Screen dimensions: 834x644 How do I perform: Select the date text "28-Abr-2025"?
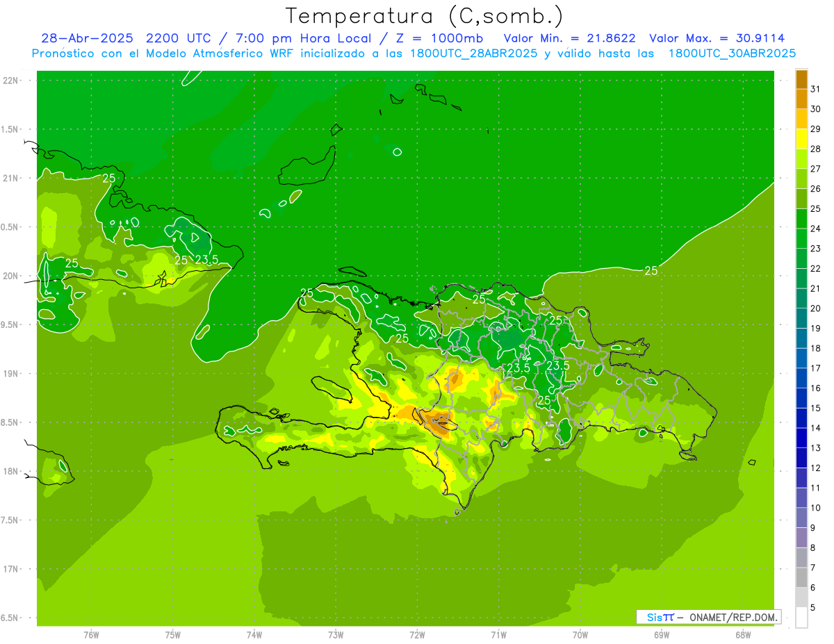(x=87, y=38)
